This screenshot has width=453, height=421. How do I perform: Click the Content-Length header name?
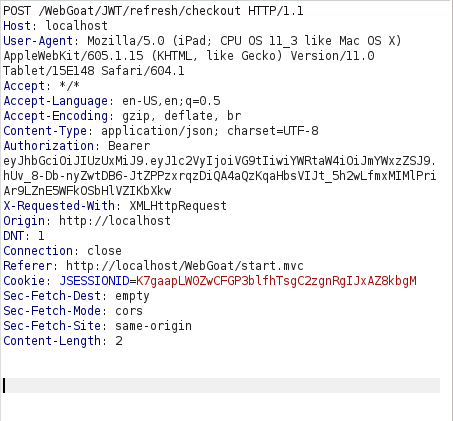click(x=52, y=341)
